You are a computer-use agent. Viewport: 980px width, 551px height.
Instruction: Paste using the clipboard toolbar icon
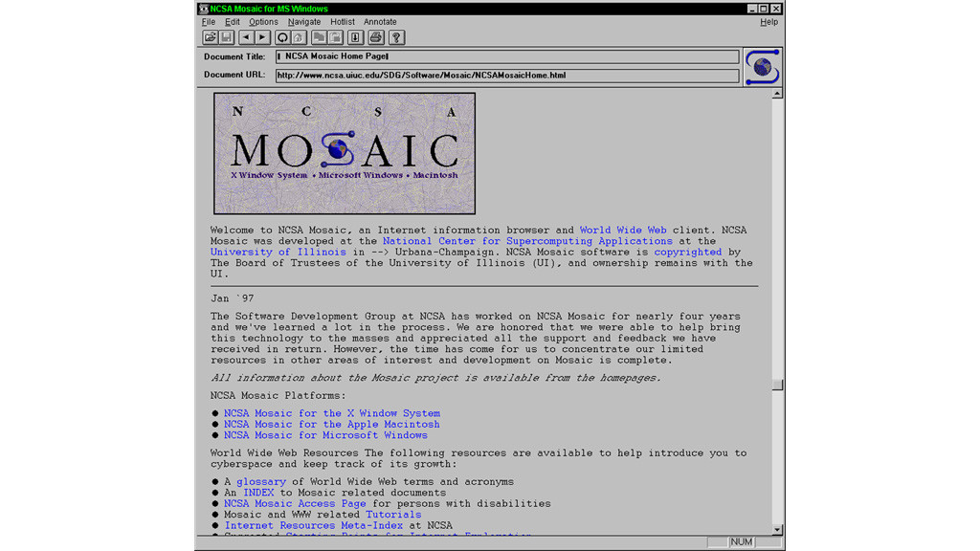pos(336,37)
